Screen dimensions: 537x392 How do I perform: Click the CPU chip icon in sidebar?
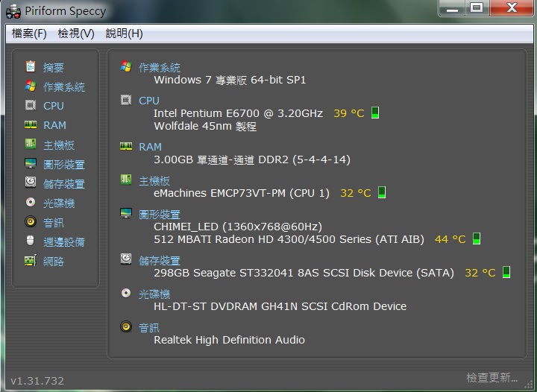31,105
